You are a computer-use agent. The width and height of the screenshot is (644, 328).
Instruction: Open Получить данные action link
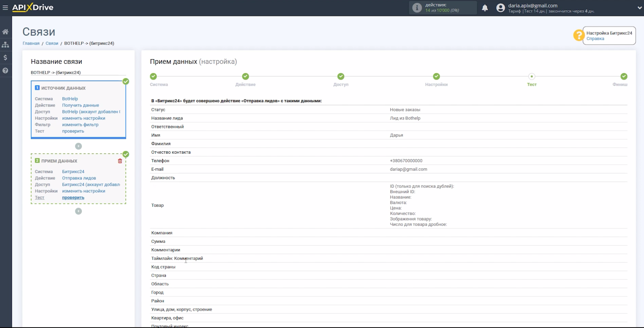click(81, 105)
